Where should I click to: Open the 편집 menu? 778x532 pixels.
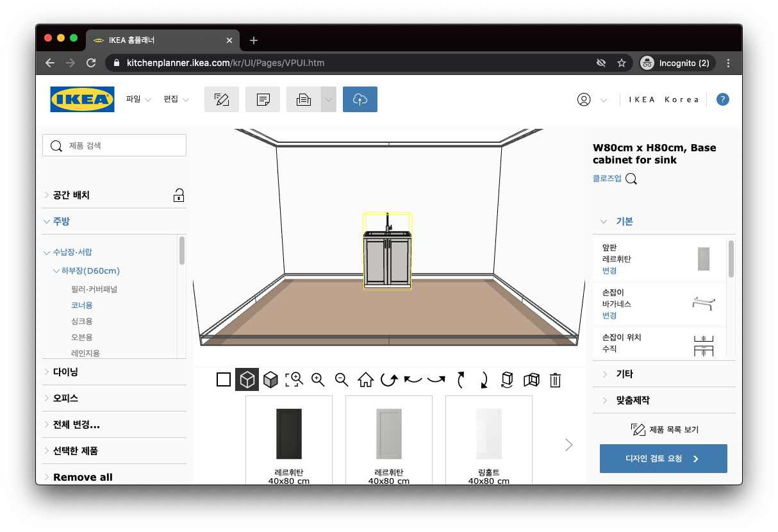pos(176,99)
